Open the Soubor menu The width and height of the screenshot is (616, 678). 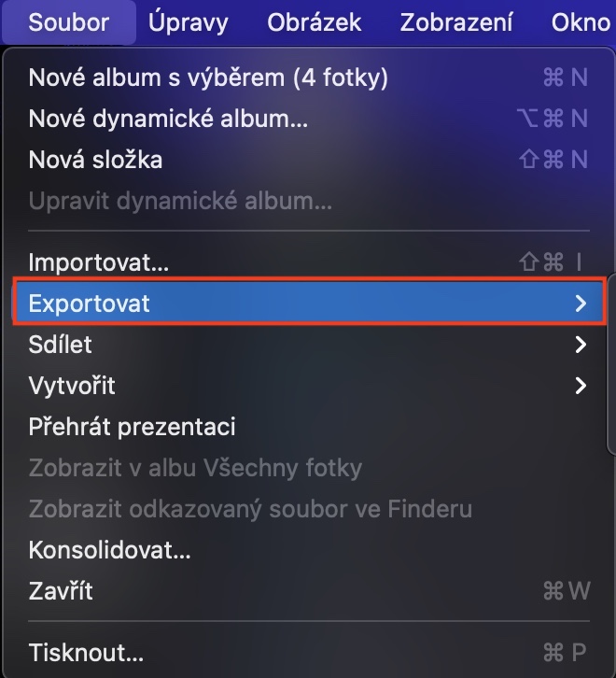[x=68, y=22]
